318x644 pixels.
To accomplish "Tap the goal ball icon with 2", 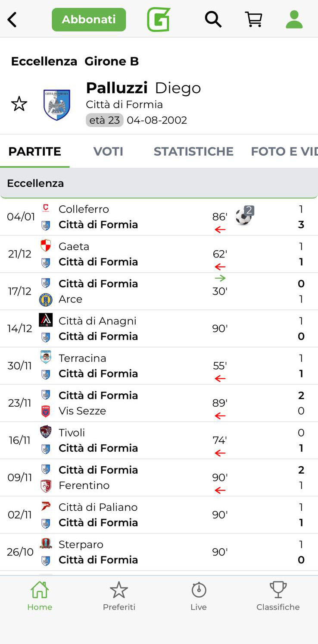I will pos(244,217).
